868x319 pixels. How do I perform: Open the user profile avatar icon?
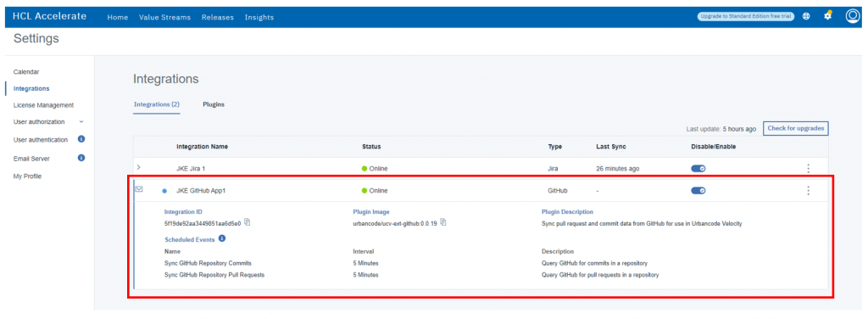coord(853,16)
